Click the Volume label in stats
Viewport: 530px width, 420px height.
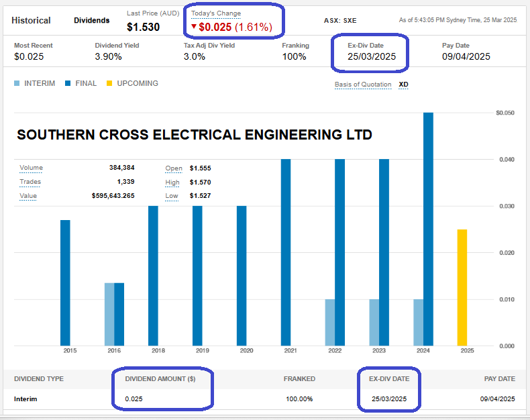30,168
